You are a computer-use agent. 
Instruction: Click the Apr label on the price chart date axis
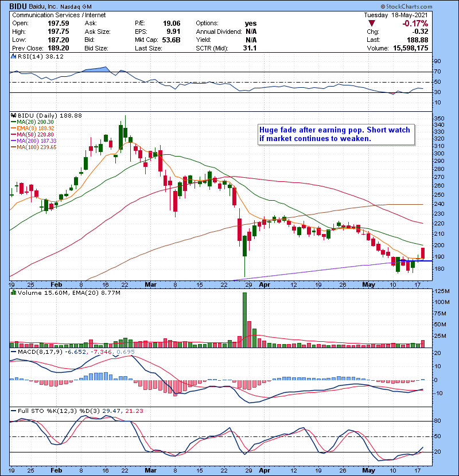pos(264,285)
